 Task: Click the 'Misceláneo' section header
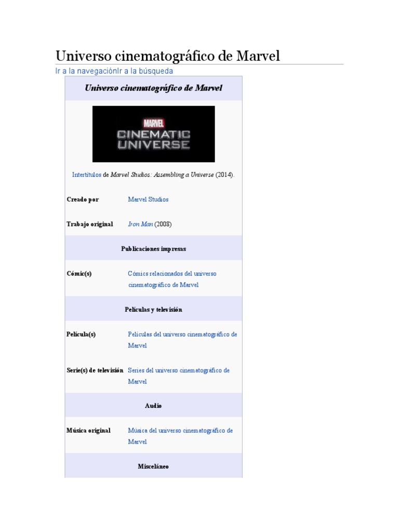153,467
